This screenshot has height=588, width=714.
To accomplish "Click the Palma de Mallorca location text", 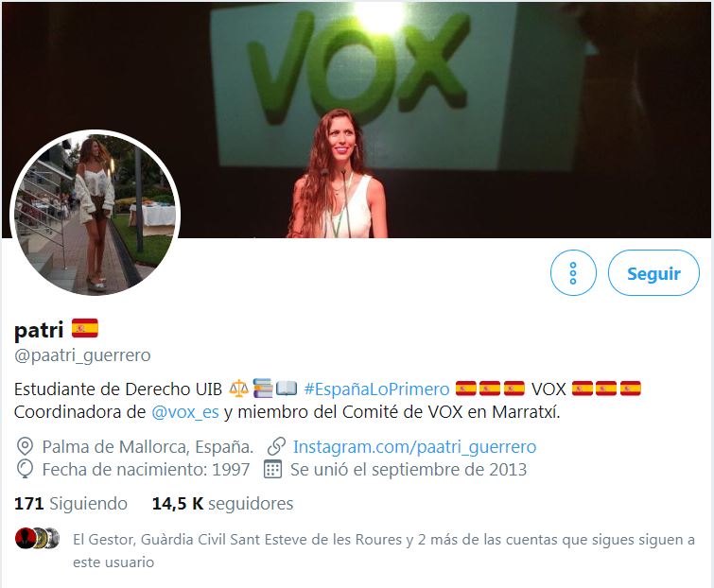I will [x=148, y=446].
